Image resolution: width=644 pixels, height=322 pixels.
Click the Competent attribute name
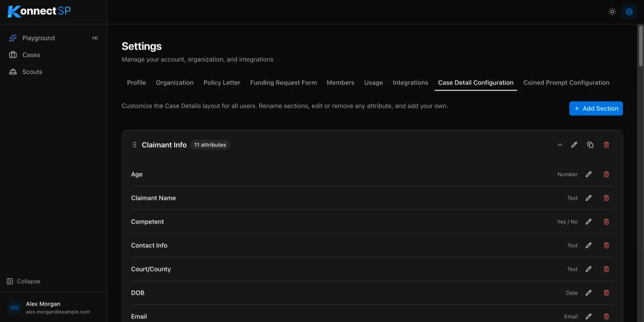click(148, 222)
